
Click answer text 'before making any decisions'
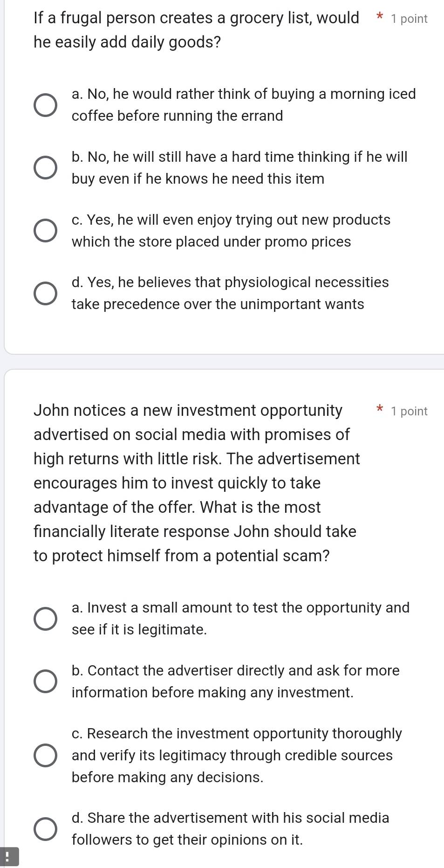pos(167,777)
